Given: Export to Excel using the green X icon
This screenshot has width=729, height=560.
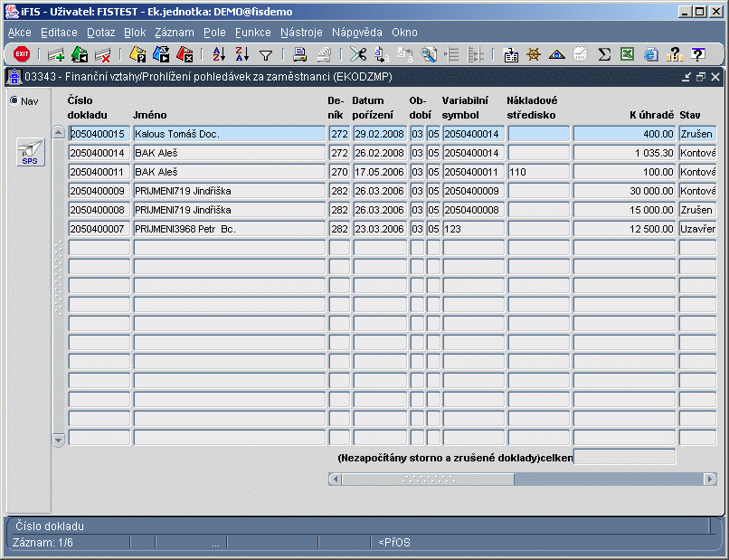Looking at the screenshot, I should tap(627, 54).
